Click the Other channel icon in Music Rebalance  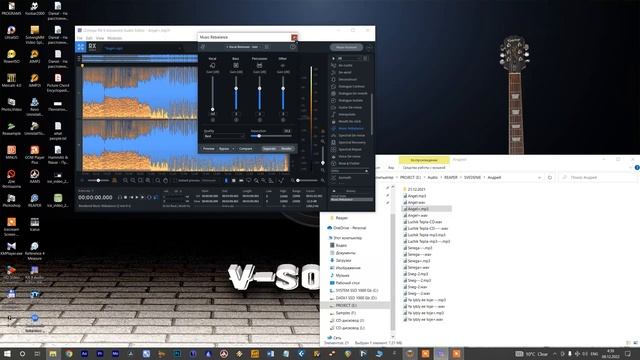click(x=282, y=65)
